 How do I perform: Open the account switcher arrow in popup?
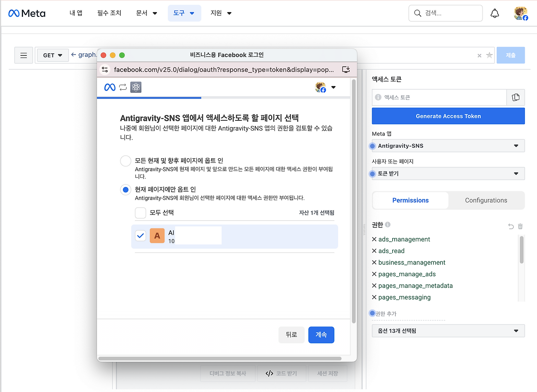coord(334,87)
